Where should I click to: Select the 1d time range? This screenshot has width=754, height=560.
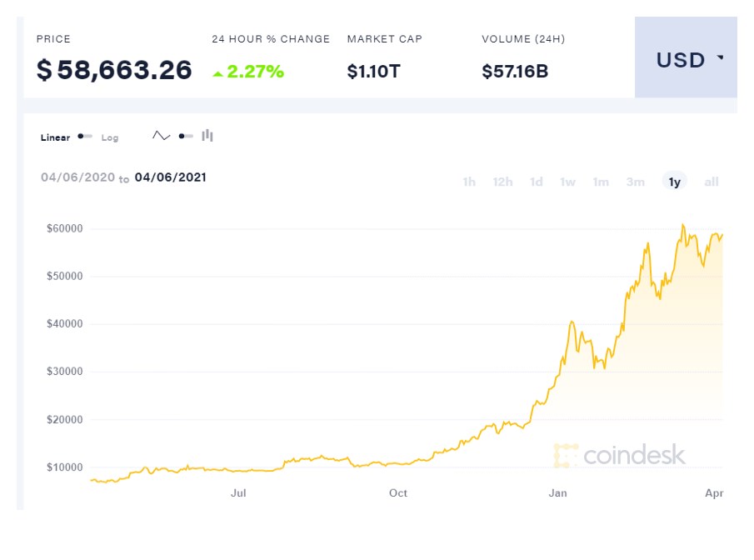point(537,181)
